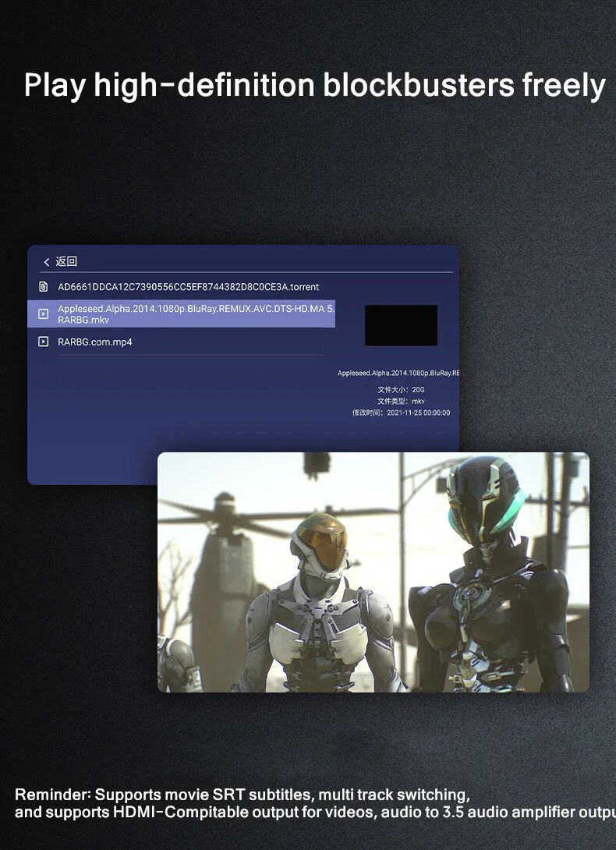616x850 pixels.
Task: Click the 'and supports HDMI-Compitable output' line
Action: pos(315,812)
